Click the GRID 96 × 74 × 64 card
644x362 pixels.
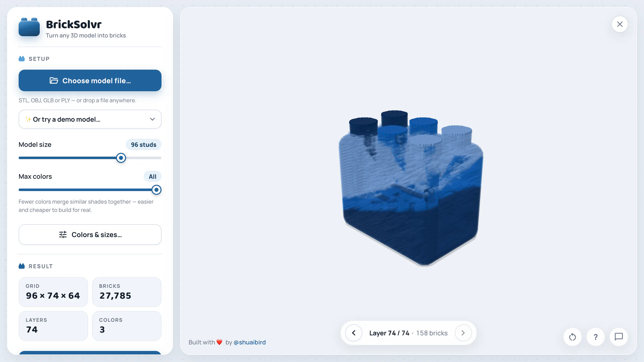[53, 292]
